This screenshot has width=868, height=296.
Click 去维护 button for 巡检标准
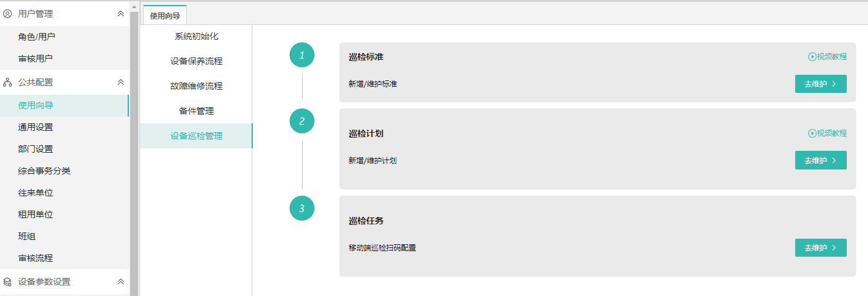(x=821, y=84)
